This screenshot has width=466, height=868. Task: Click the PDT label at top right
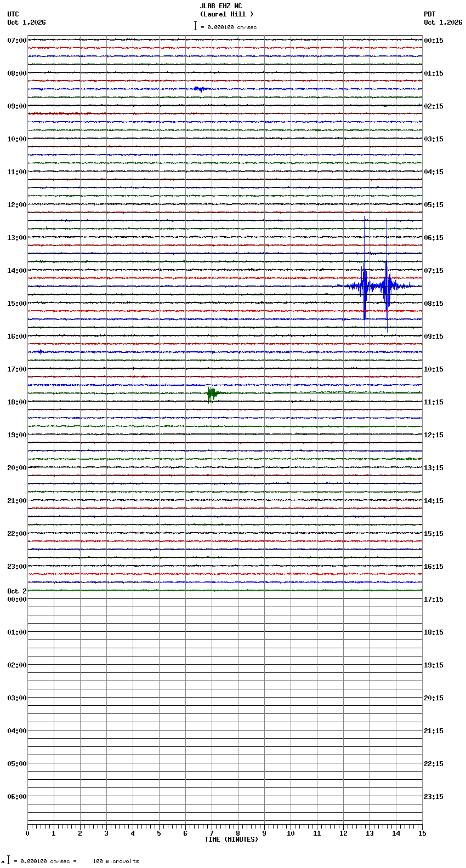[430, 14]
